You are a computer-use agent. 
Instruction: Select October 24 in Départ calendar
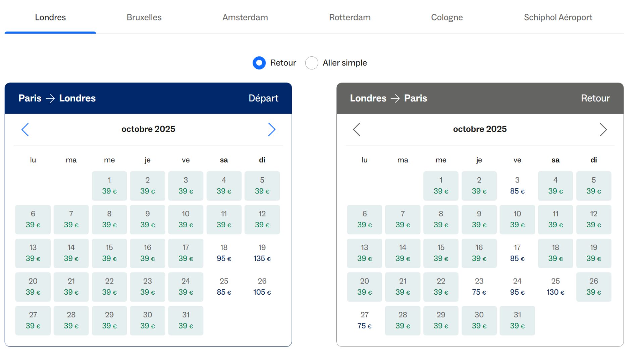point(186,287)
